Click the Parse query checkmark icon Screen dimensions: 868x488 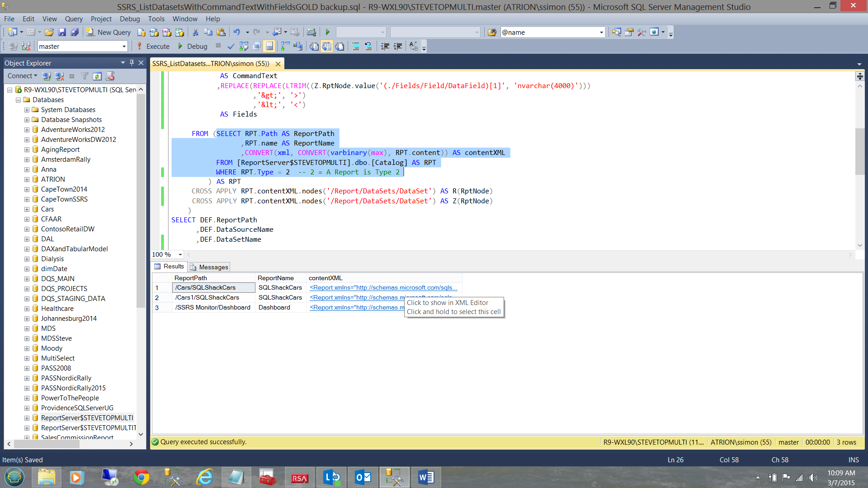tap(231, 46)
